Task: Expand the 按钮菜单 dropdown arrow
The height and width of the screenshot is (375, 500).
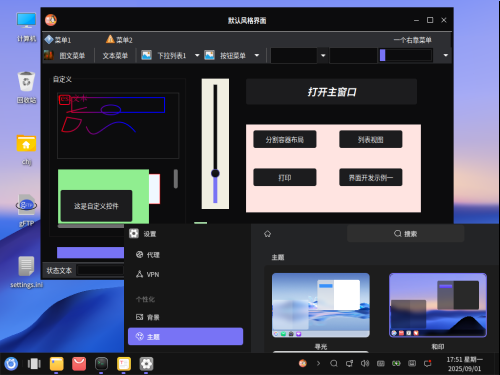Action: 257,55
